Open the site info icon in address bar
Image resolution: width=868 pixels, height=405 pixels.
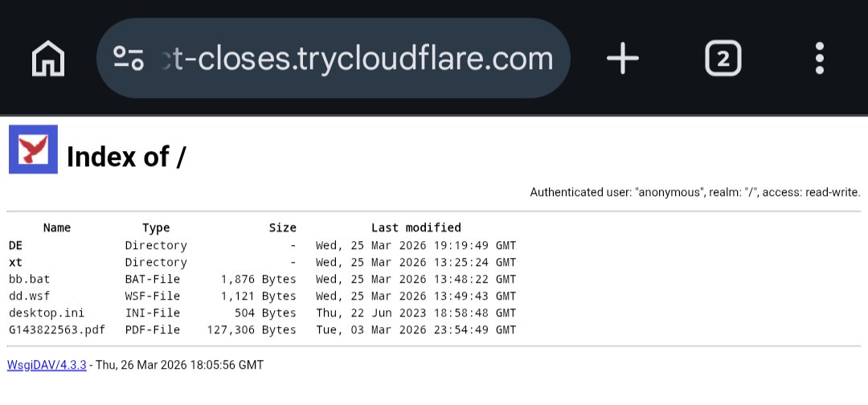coord(129,59)
